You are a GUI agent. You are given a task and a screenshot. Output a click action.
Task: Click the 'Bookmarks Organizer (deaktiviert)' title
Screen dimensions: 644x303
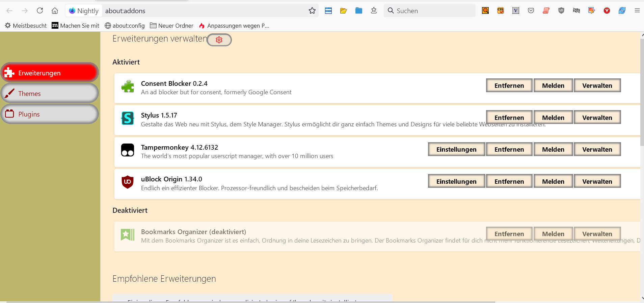(193, 232)
